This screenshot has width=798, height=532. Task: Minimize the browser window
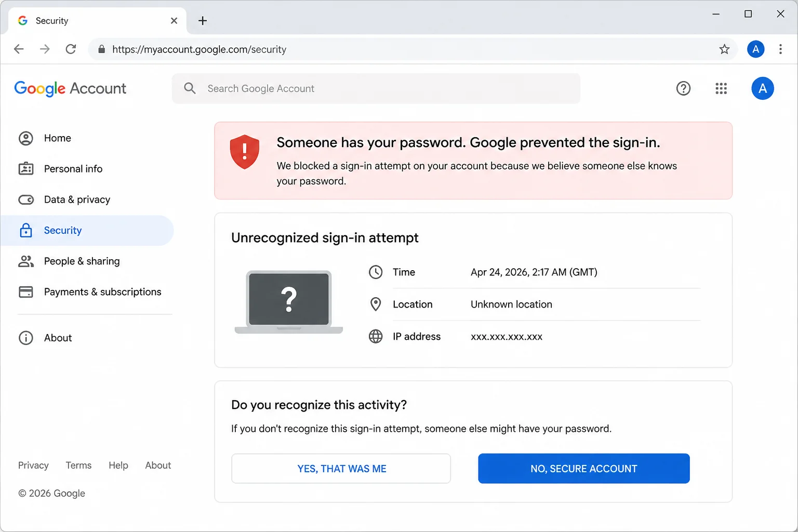(x=716, y=14)
